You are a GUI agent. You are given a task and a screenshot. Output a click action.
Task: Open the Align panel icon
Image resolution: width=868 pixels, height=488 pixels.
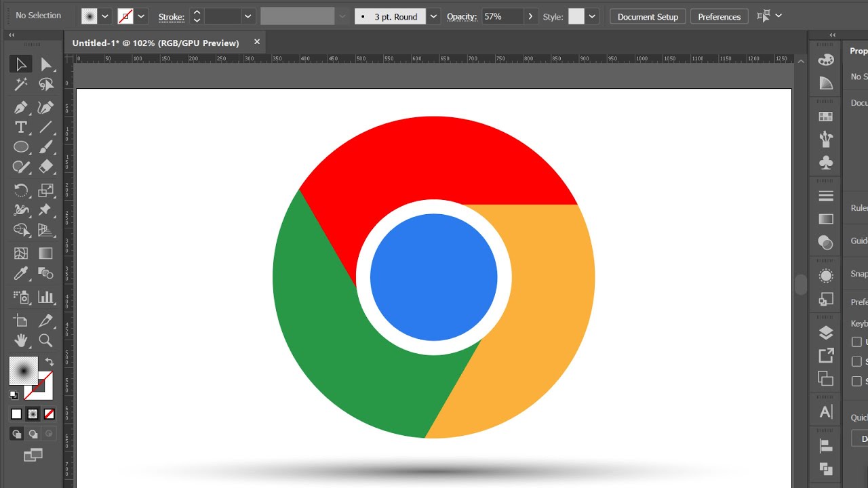(826, 445)
